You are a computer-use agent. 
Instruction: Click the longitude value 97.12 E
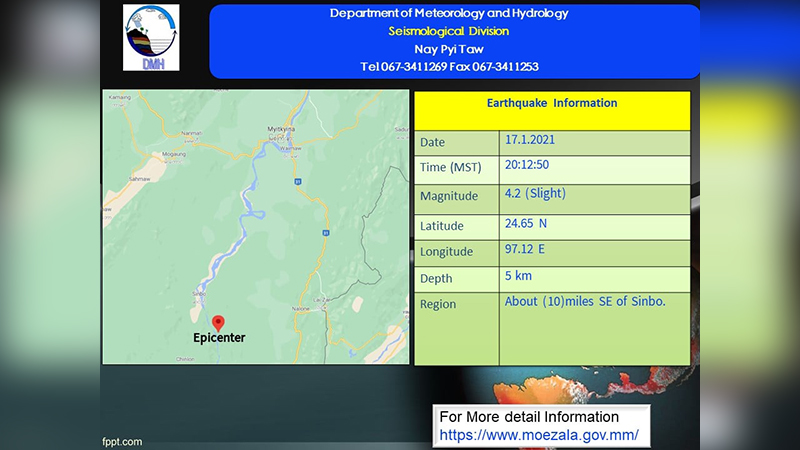click(524, 249)
